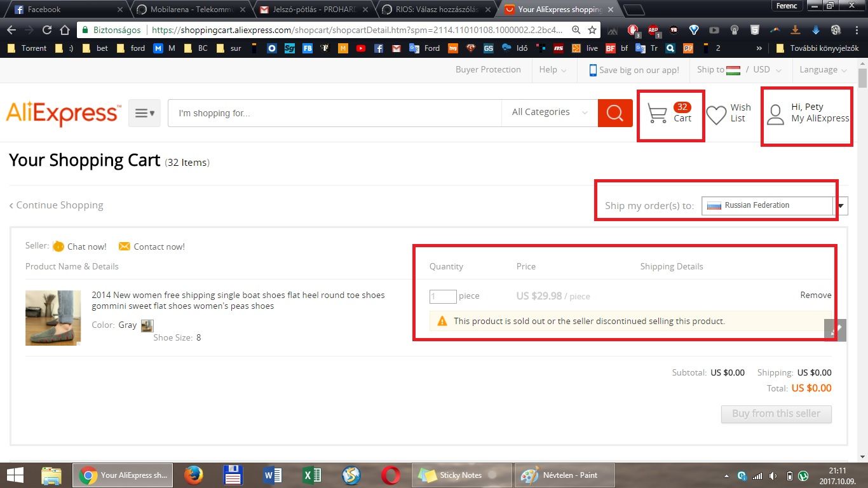Open the Torrent bookmarks folder
This screenshot has height=488, width=868.
[26, 48]
